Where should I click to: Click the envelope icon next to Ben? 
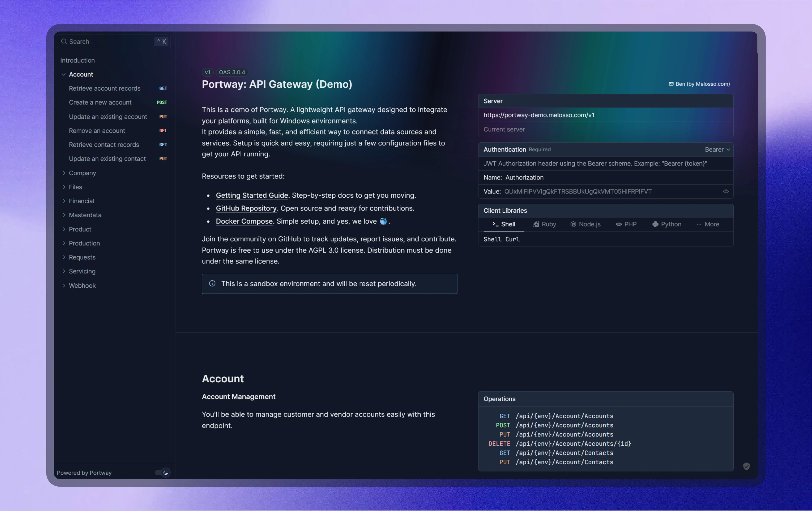click(x=671, y=84)
